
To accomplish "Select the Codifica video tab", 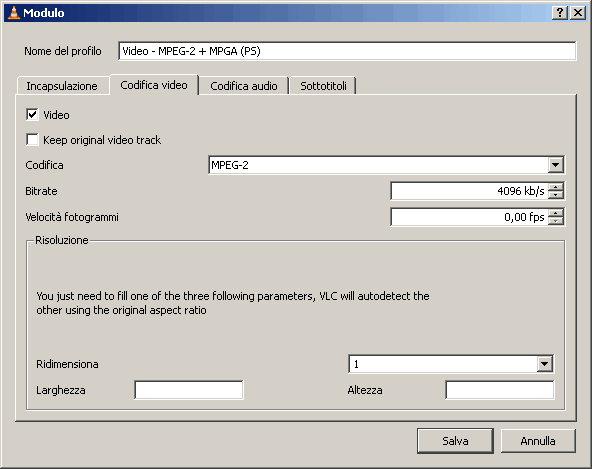I will coord(154,85).
